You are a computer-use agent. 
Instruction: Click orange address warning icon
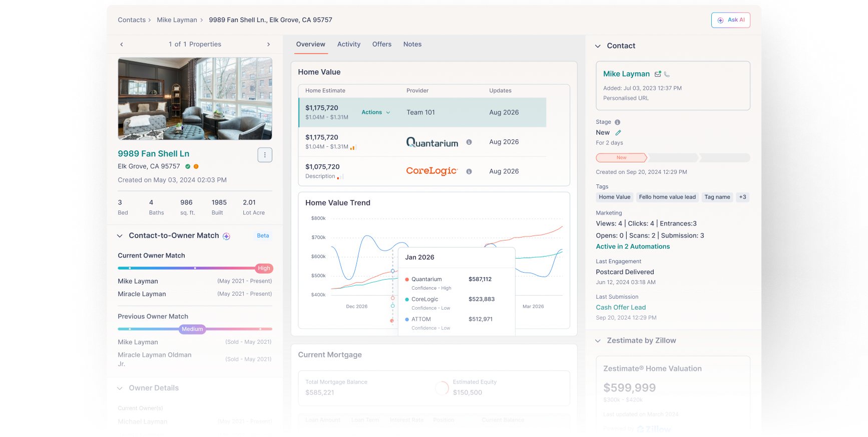click(196, 166)
